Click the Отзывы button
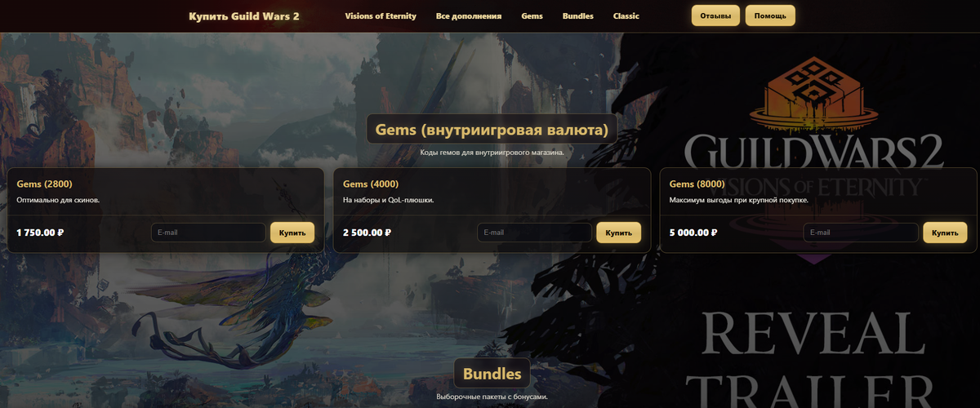980x408 pixels. [x=716, y=16]
